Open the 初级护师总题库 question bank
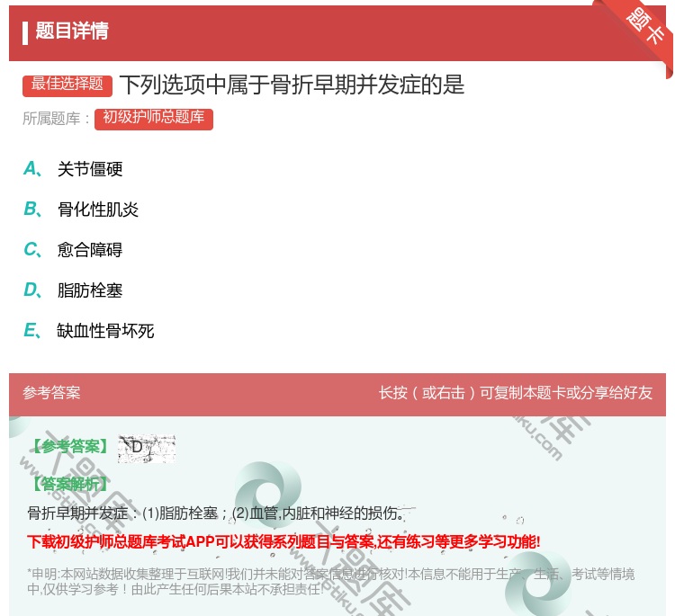The height and width of the screenshot is (616, 675). click(154, 118)
